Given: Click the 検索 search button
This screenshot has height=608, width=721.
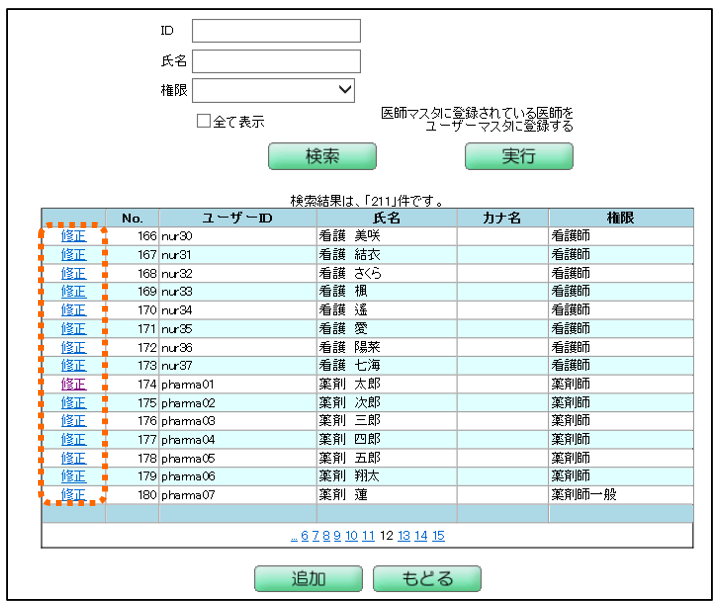Looking at the screenshot, I should coord(322,157).
